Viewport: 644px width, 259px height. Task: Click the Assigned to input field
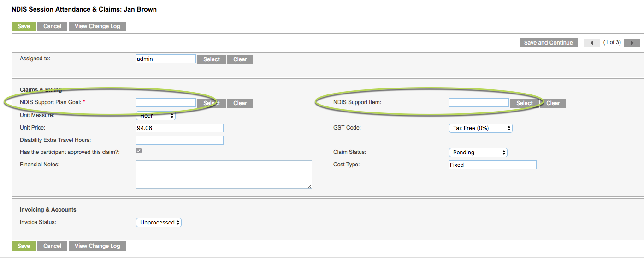click(166, 59)
